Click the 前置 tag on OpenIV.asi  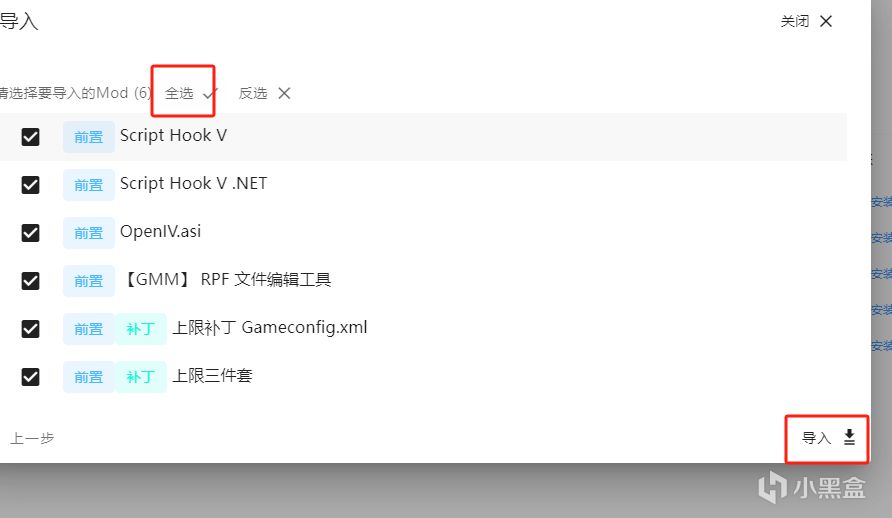(x=89, y=233)
